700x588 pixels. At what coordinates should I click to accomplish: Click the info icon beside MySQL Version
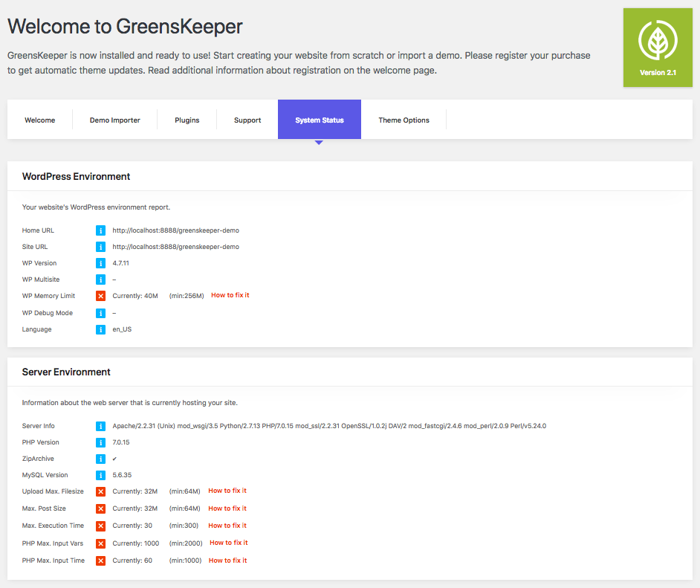100,475
